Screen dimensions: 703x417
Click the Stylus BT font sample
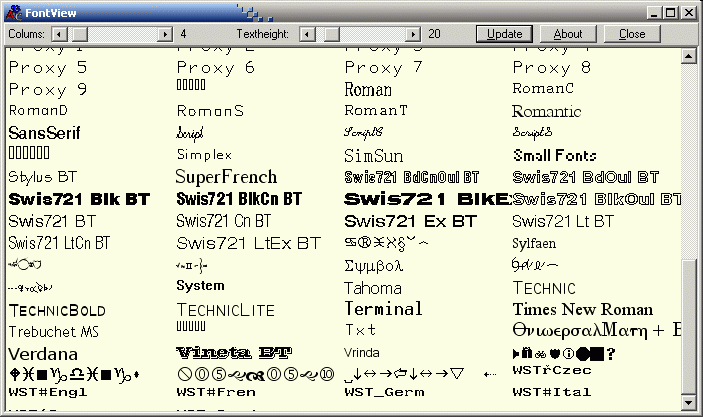43,178
